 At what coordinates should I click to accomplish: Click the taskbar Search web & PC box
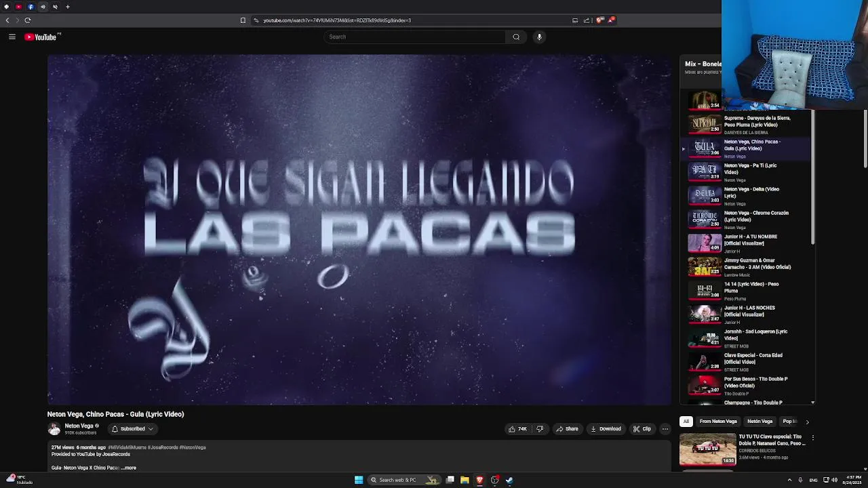(404, 480)
